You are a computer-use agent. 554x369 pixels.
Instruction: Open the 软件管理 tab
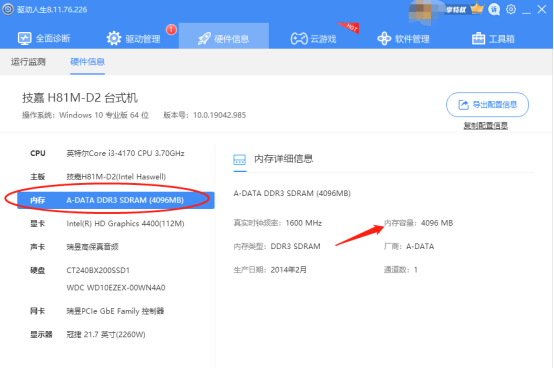tap(403, 38)
